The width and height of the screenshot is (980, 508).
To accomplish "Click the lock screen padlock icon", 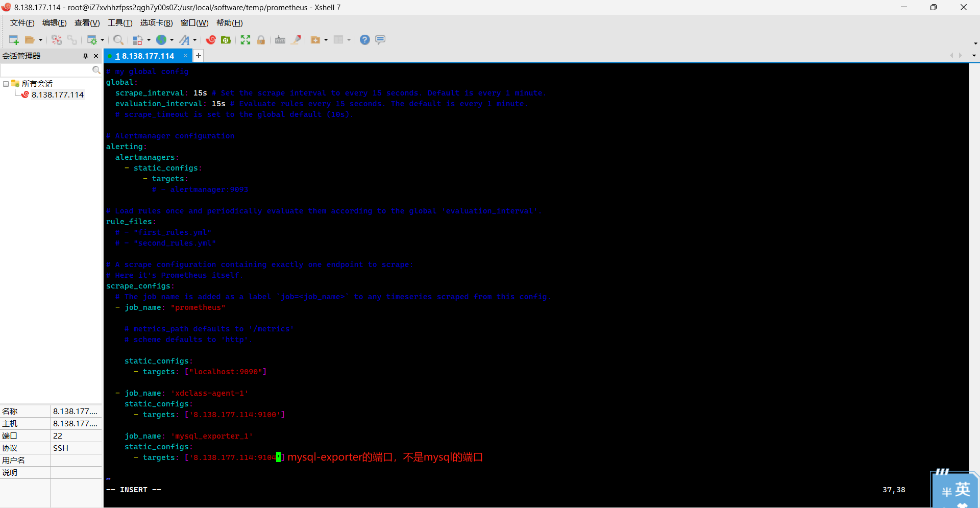I will click(x=261, y=40).
